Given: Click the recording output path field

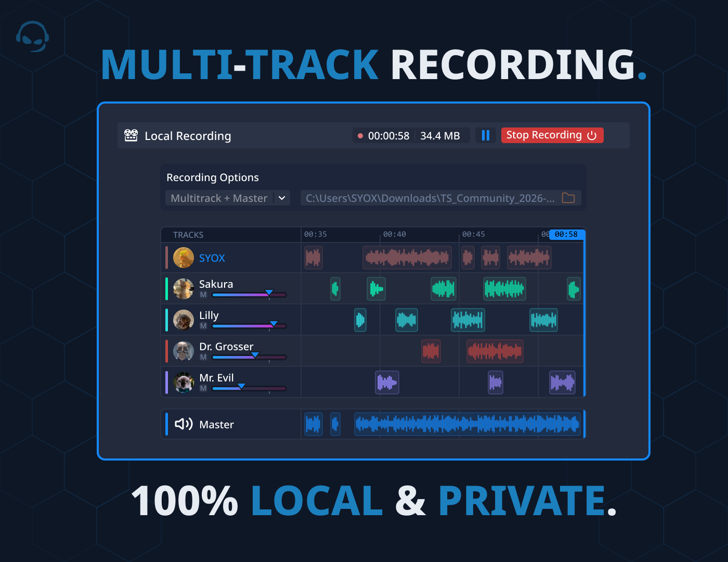Looking at the screenshot, I should [441, 198].
